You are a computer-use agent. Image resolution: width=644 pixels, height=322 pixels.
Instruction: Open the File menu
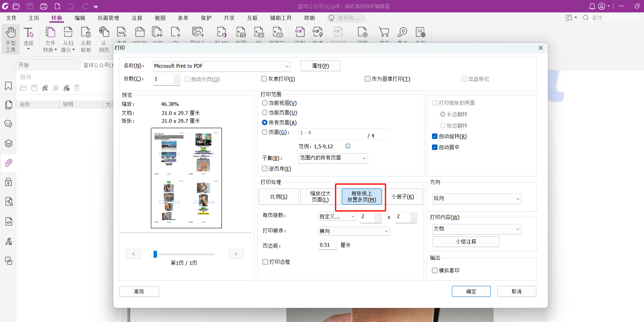pyautogui.click(x=11, y=18)
